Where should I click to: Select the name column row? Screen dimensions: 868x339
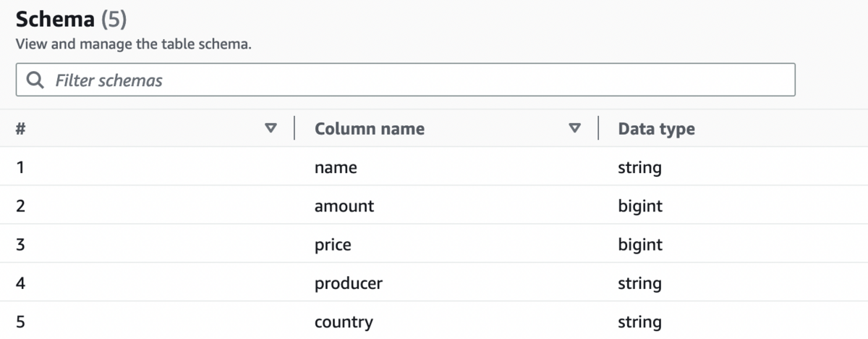point(336,167)
